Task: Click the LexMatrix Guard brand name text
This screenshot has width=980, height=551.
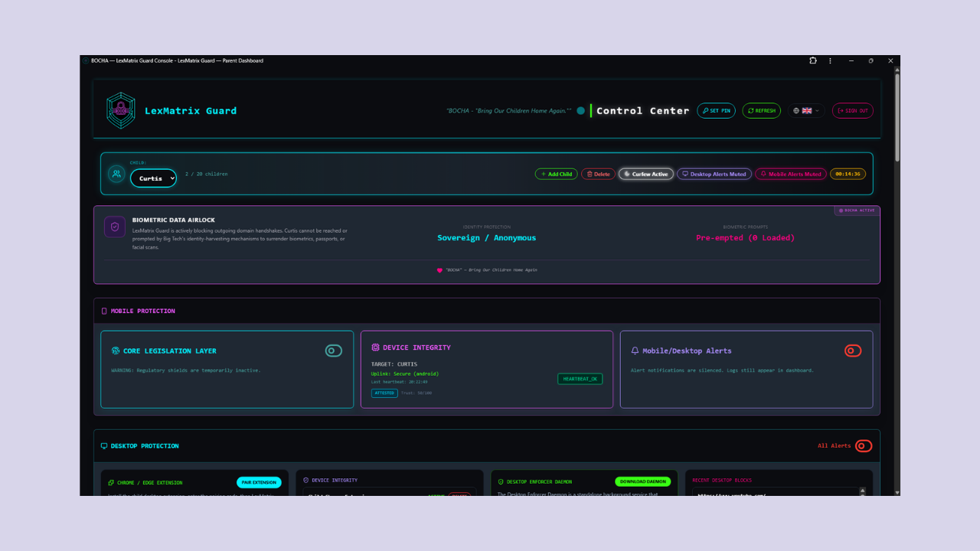Action: click(x=191, y=111)
